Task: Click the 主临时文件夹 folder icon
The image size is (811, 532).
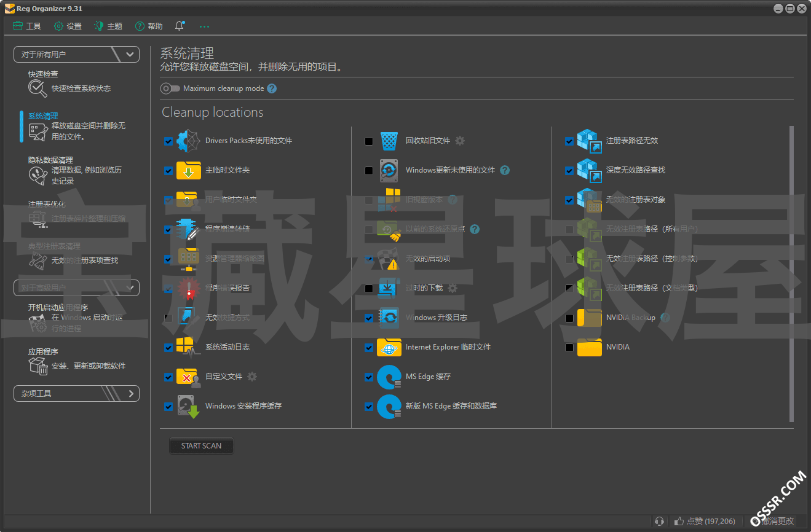Action: click(189, 170)
